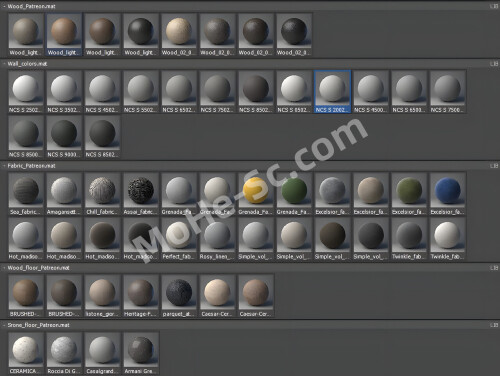Image resolution: width=500 pixels, height=376 pixels.
Task: Select the NCS S 7502 wall color
Action: click(x=217, y=92)
